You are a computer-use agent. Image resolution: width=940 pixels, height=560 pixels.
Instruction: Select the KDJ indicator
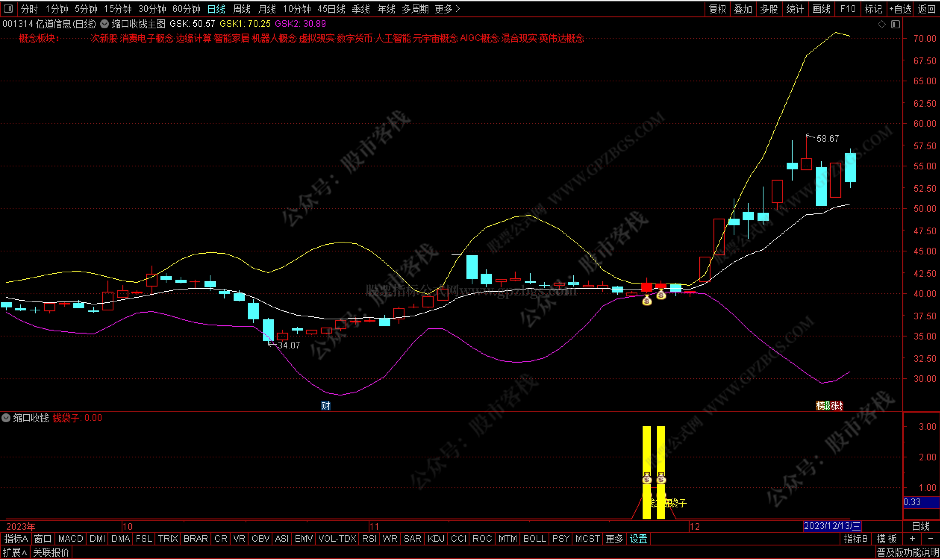(436, 539)
